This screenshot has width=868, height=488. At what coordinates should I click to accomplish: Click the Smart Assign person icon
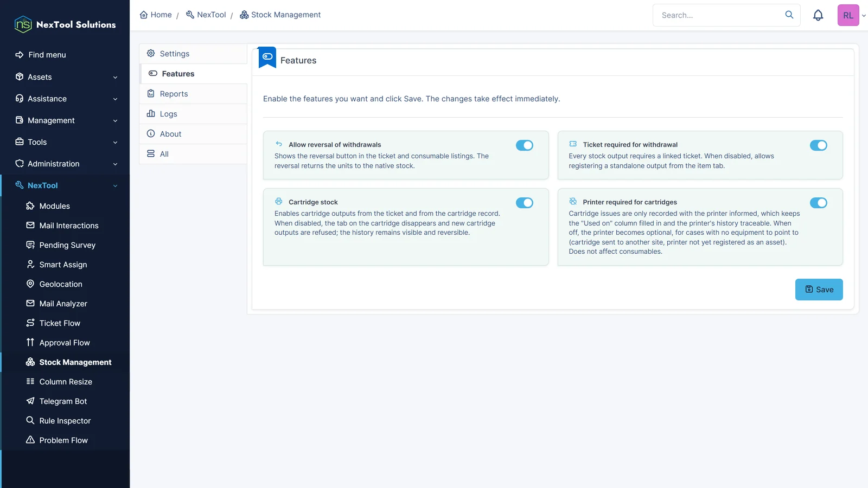click(x=30, y=265)
